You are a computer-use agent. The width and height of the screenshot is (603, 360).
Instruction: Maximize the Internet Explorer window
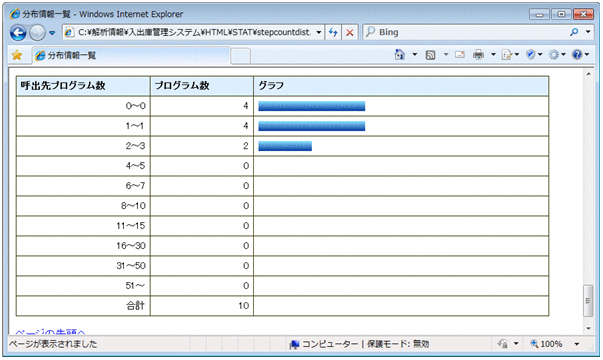(561, 14)
